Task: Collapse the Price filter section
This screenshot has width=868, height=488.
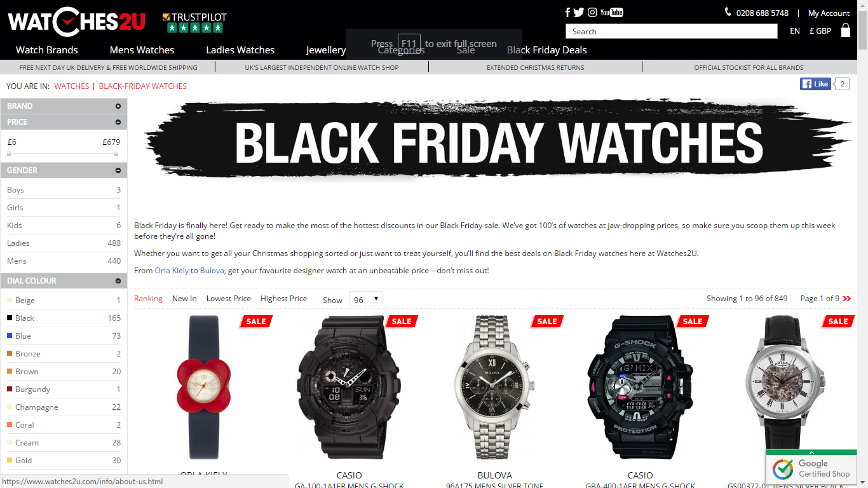Action: tap(64, 122)
